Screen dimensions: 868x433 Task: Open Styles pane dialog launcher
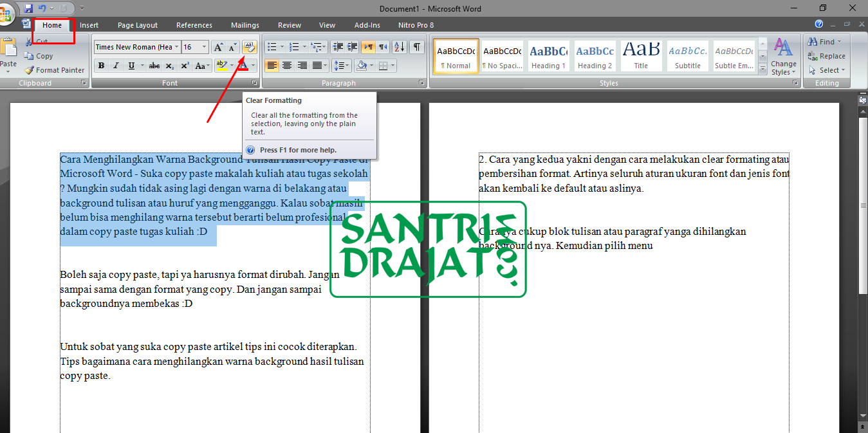tap(795, 83)
